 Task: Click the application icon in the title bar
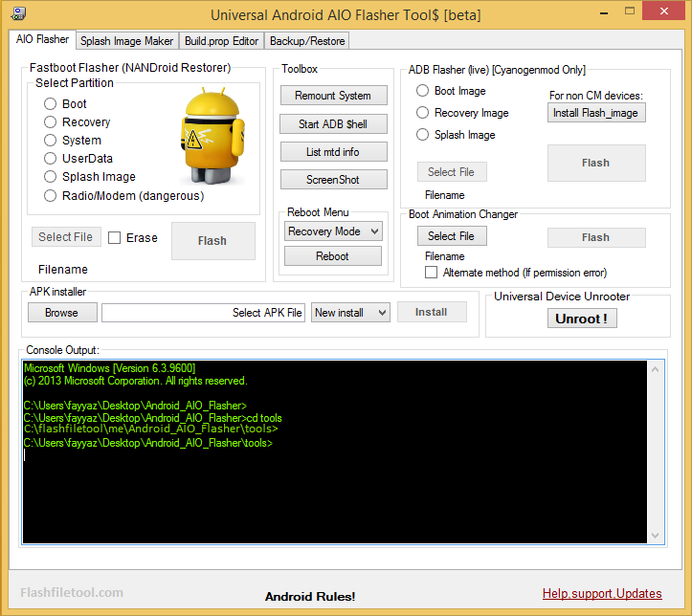pos(18,13)
